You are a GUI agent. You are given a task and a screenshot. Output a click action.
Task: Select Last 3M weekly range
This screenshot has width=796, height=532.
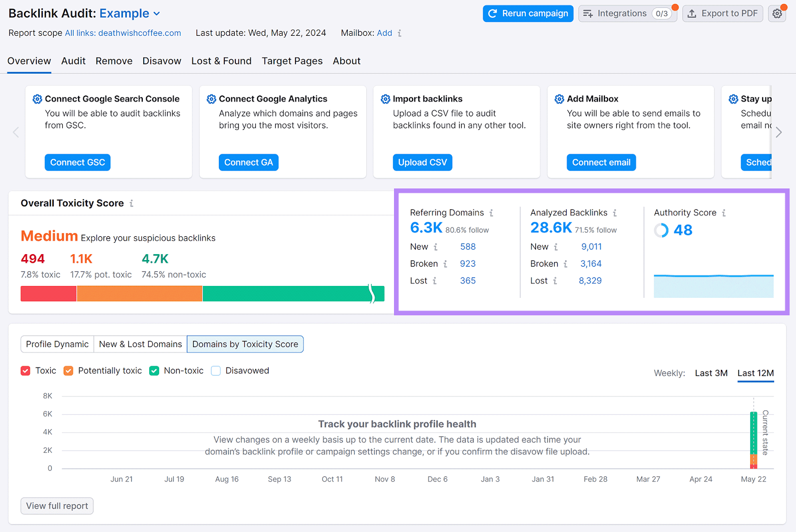pos(711,373)
